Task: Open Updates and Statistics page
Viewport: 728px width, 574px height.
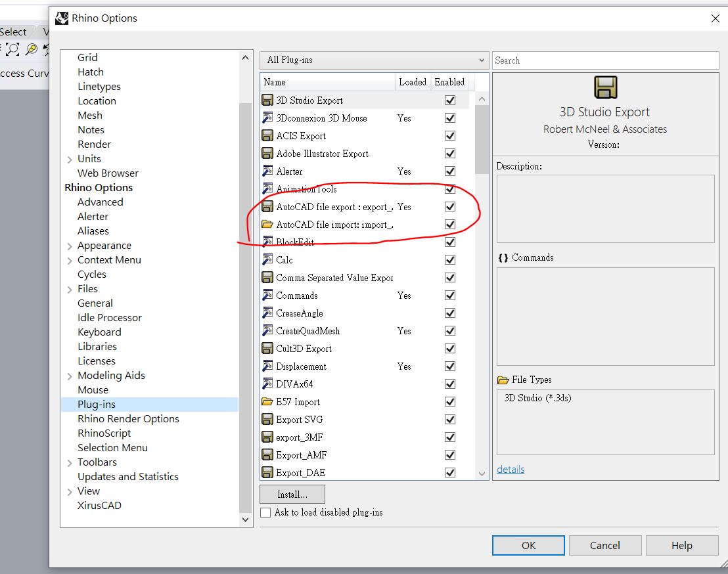Action: pos(128,476)
